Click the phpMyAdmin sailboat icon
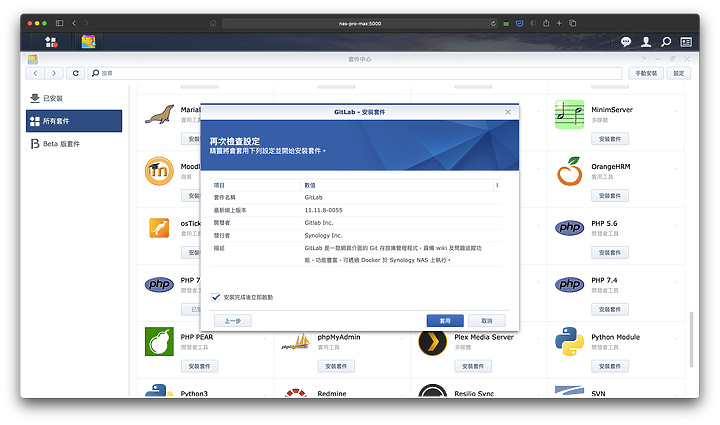This screenshot has height=425, width=720. [295, 342]
